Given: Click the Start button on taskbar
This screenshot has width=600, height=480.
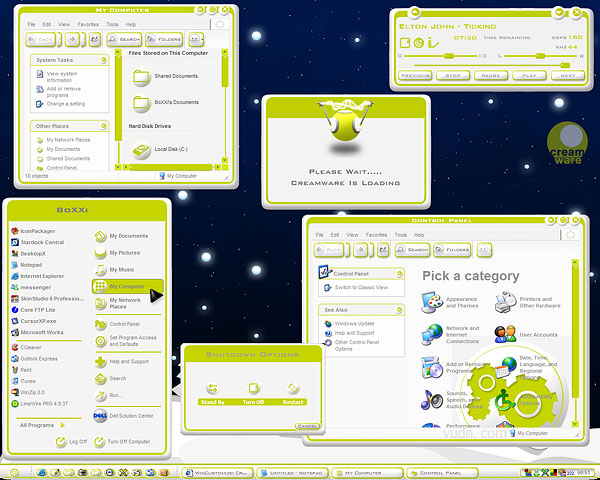Looking at the screenshot, I should (14, 473).
